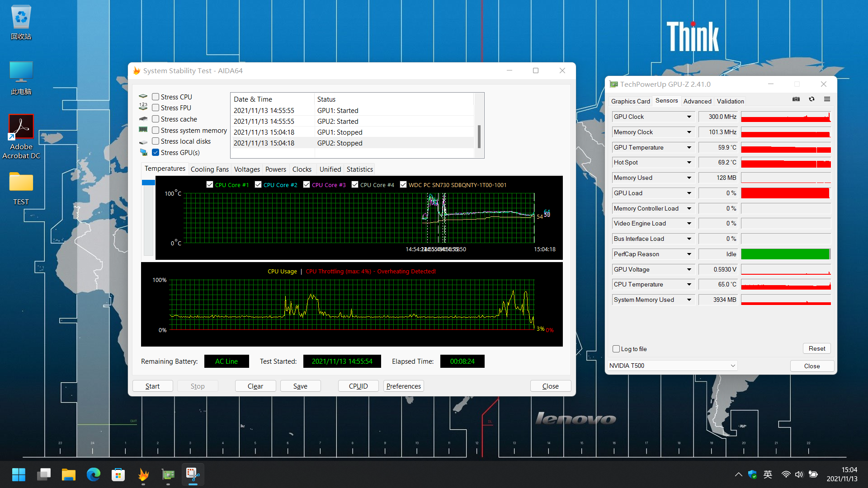Open File Explorer from the taskbar

[x=69, y=474]
